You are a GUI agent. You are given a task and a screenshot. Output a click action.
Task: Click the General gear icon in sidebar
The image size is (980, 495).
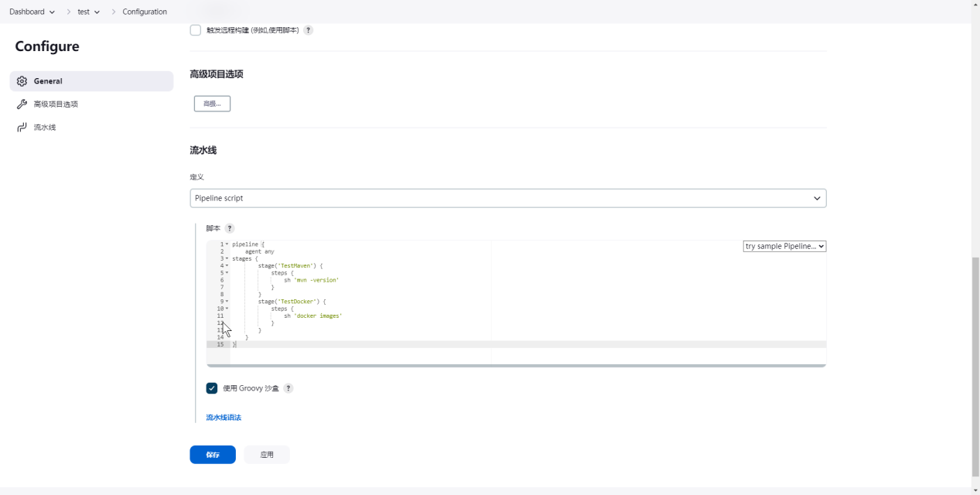coord(22,81)
